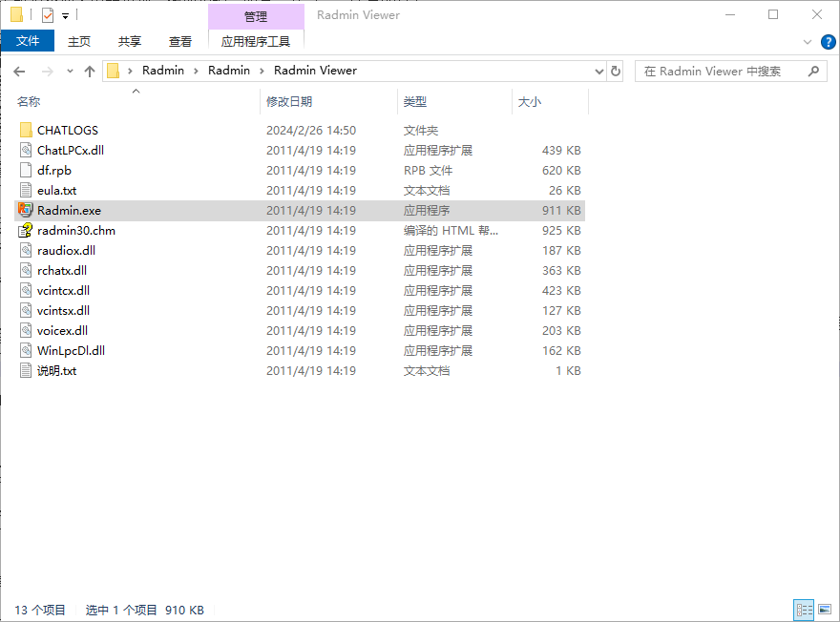Go back with the back arrow
840x622 pixels.
pos(19,72)
